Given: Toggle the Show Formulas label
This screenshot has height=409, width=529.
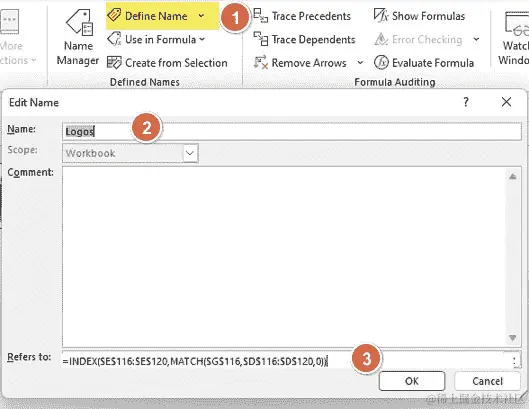Looking at the screenshot, I should 428,16.
